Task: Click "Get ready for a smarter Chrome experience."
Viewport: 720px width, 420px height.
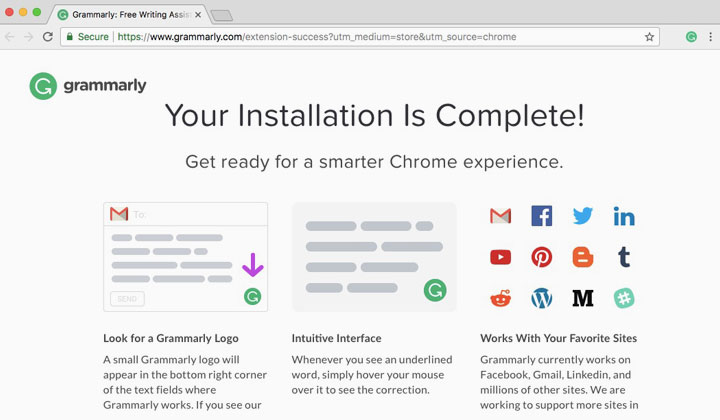Action: click(374, 162)
